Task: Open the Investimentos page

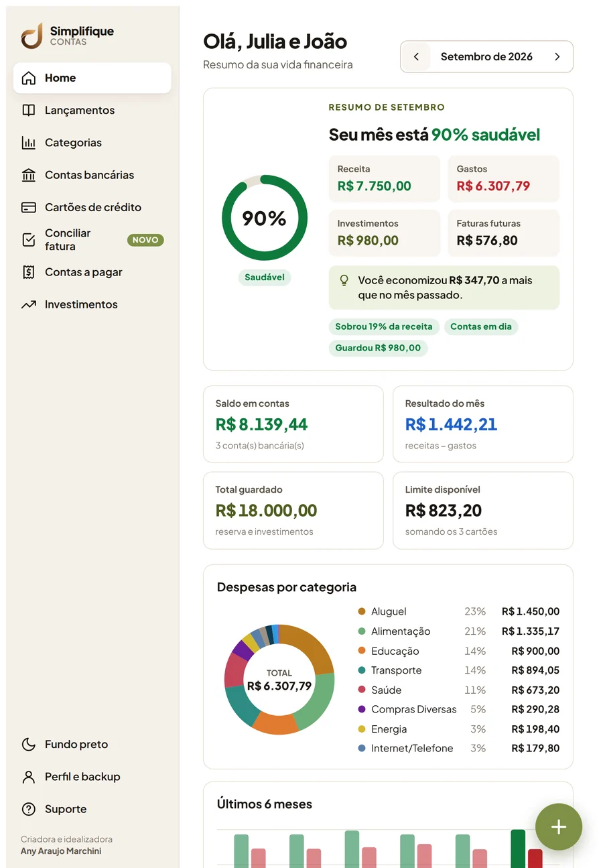Action: tap(92, 304)
